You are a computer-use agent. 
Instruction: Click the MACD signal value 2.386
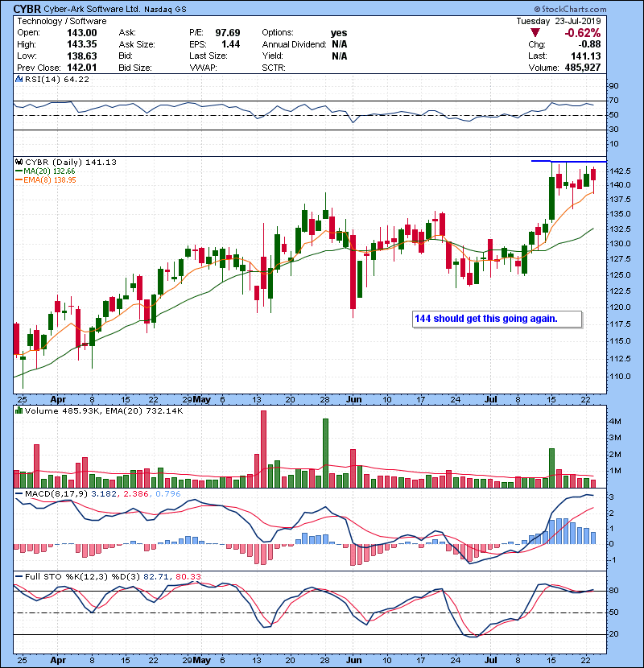(x=136, y=494)
